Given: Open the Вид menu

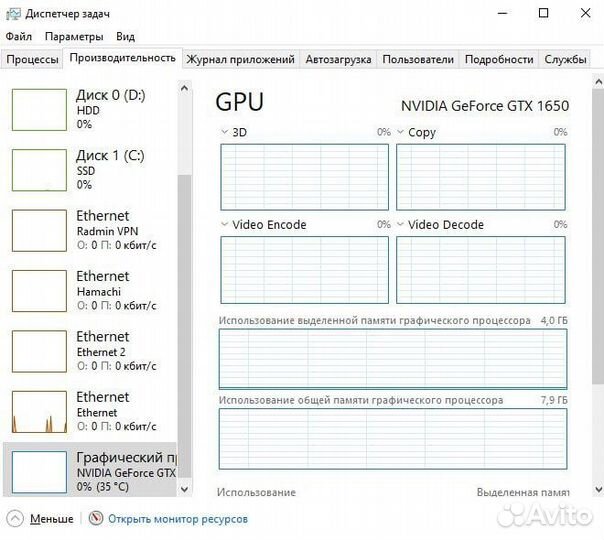Looking at the screenshot, I should click(x=126, y=37).
